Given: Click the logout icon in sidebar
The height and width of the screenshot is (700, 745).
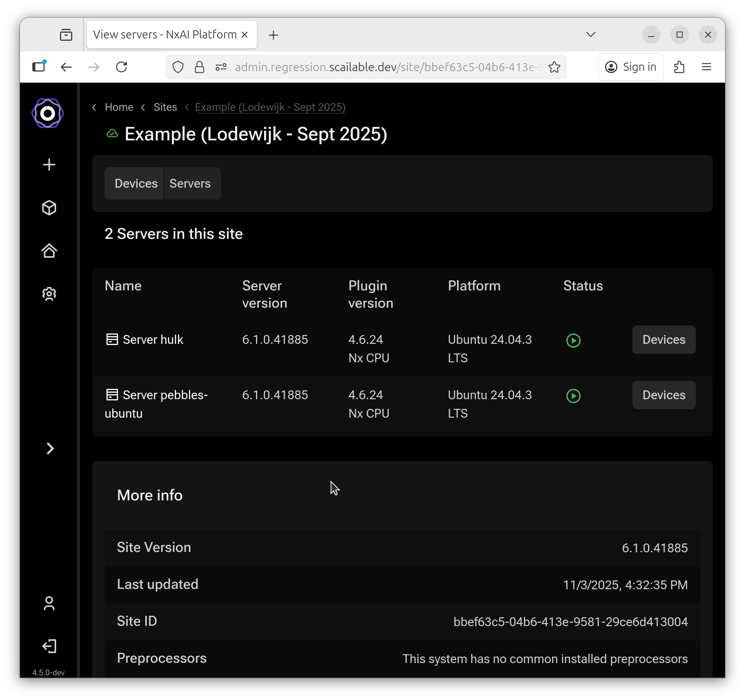Looking at the screenshot, I should tap(49, 646).
